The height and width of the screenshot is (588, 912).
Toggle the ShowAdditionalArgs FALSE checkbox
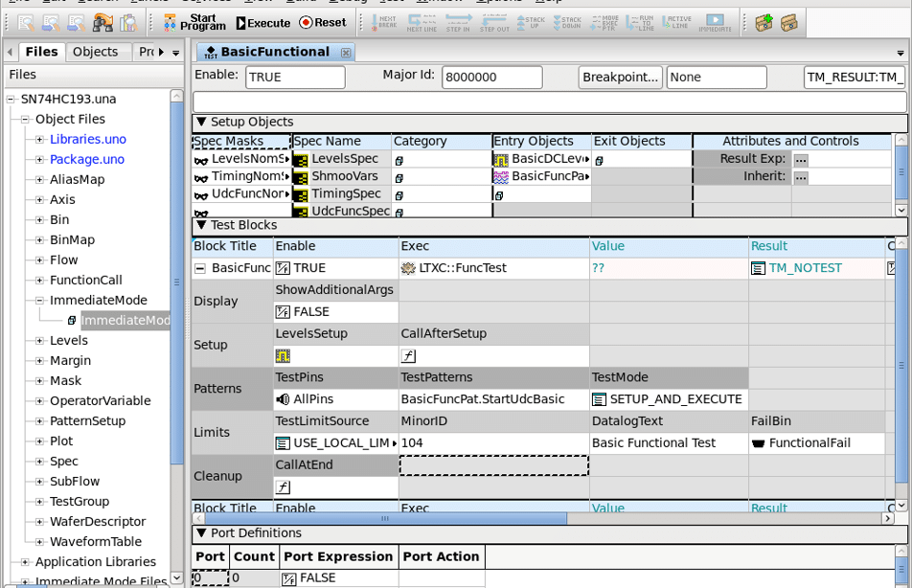[283, 312]
